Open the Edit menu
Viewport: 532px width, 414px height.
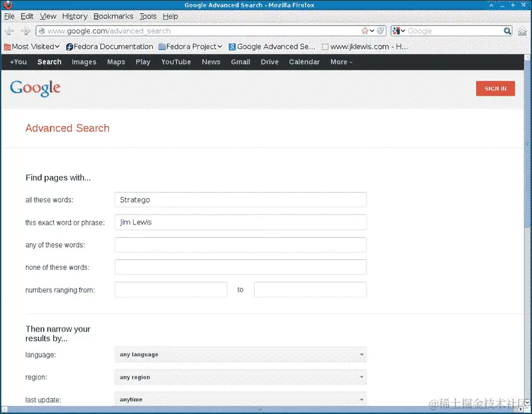click(x=27, y=16)
